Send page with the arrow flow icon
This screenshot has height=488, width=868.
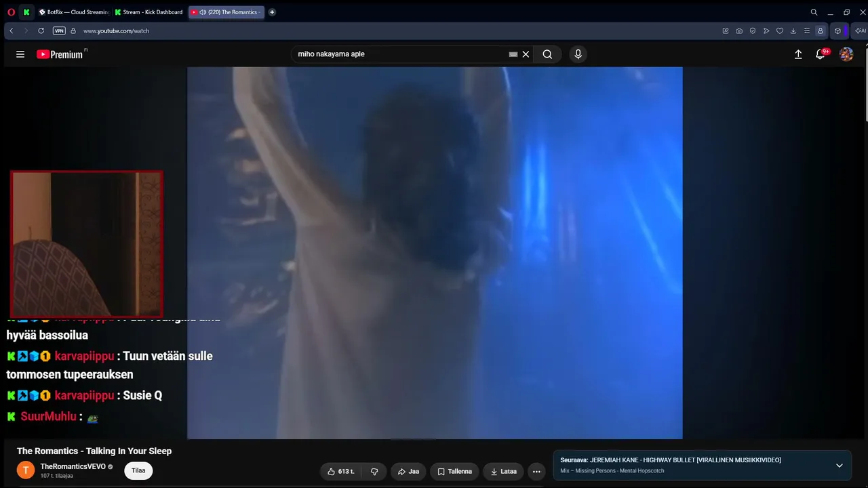tap(766, 30)
